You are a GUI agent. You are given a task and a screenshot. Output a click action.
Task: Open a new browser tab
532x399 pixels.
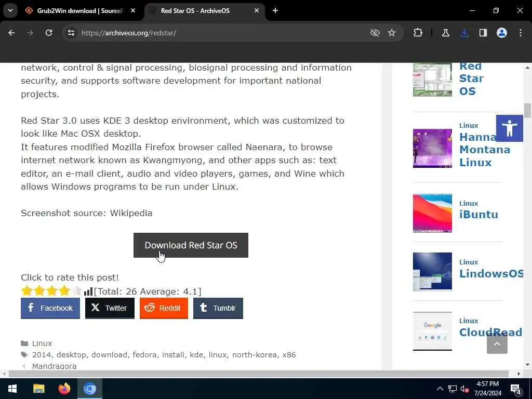pyautogui.click(x=275, y=10)
